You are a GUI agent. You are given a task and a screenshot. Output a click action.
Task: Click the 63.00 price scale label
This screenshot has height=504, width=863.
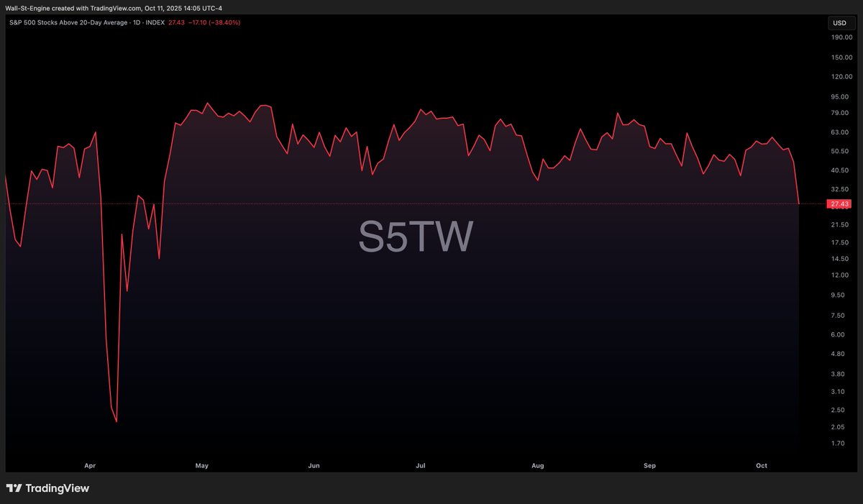(x=841, y=132)
